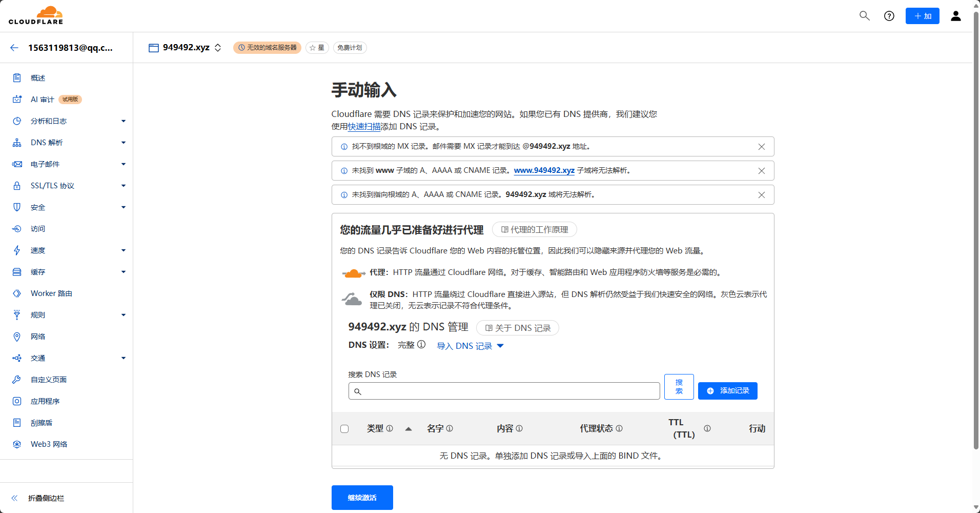
Task: Open the Worker 路由 menu item
Action: [x=51, y=293]
